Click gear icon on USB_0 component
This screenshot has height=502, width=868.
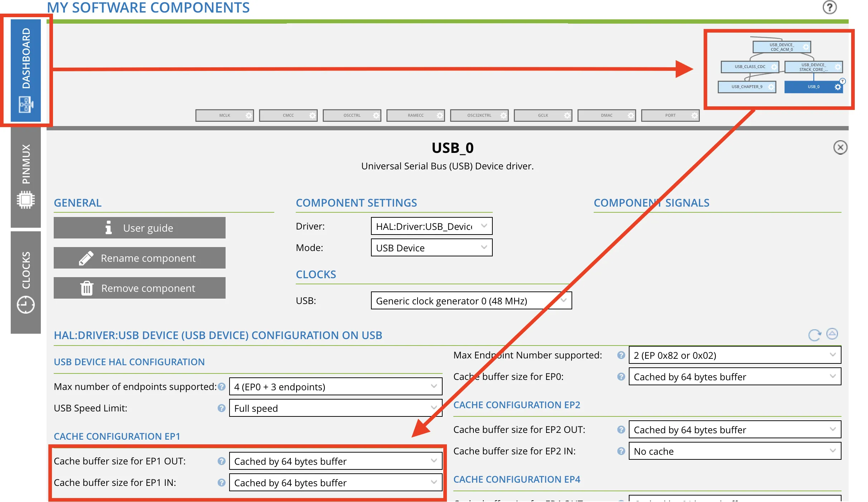click(838, 87)
